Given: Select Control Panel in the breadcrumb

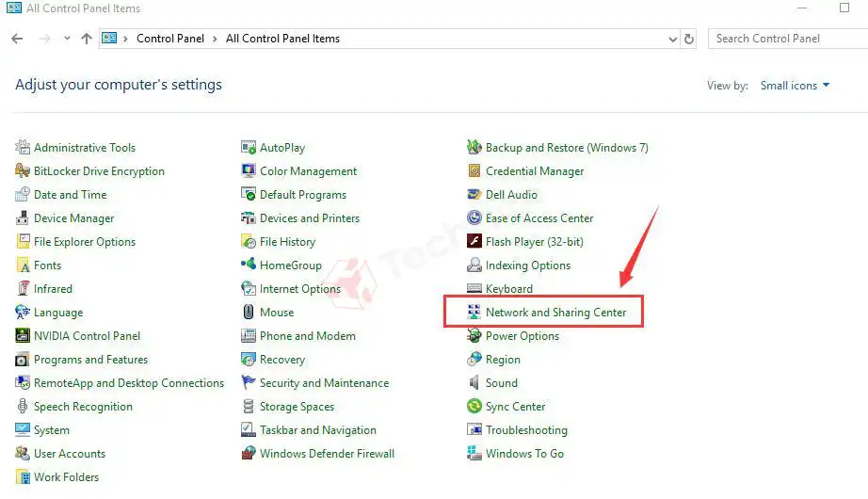Looking at the screenshot, I should pos(170,39).
